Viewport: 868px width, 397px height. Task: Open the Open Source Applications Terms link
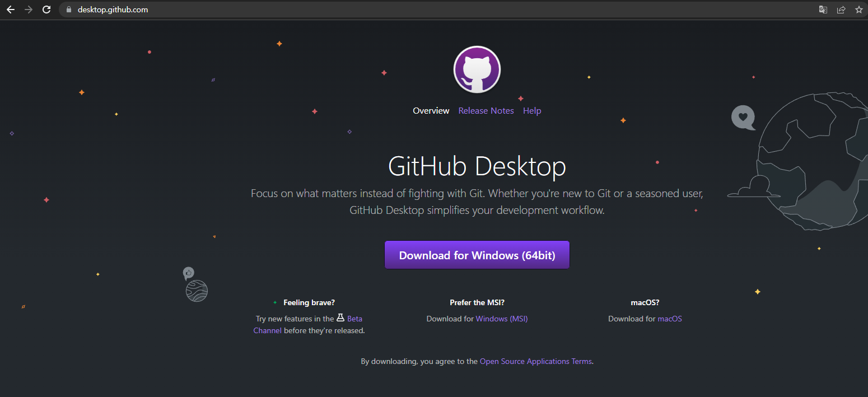coord(536,361)
